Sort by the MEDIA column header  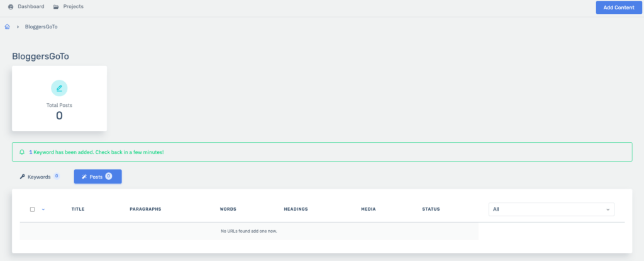tap(369, 209)
